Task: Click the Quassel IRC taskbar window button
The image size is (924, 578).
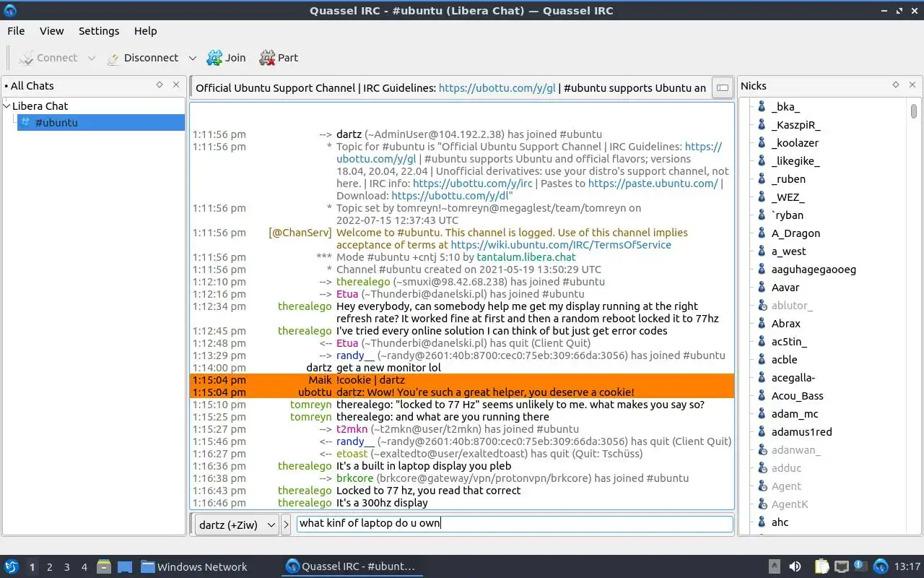Action: pyautogui.click(x=352, y=567)
